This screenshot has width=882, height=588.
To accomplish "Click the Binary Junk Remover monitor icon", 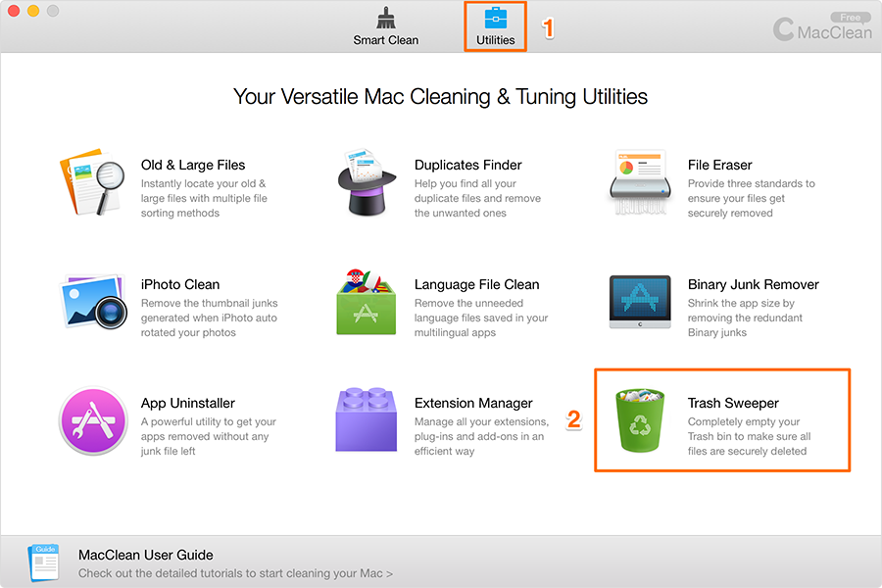I will click(640, 302).
